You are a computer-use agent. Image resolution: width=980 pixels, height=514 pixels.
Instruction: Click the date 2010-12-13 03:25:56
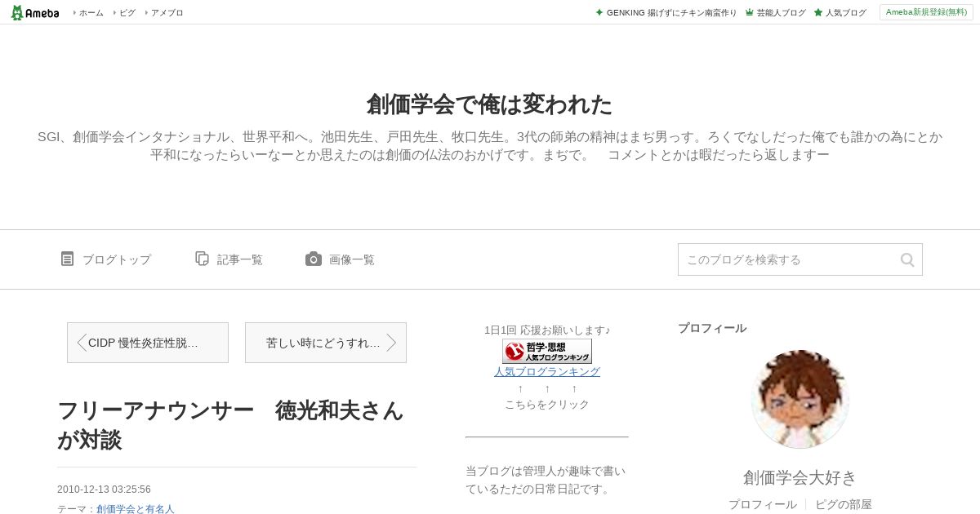click(x=104, y=490)
